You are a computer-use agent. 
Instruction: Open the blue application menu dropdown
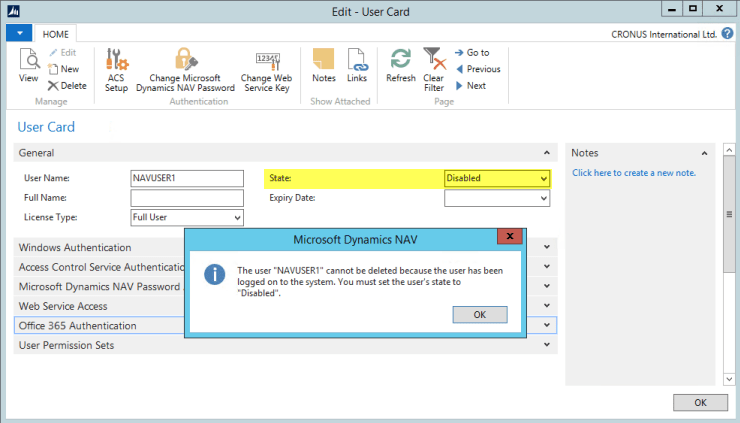coord(19,34)
